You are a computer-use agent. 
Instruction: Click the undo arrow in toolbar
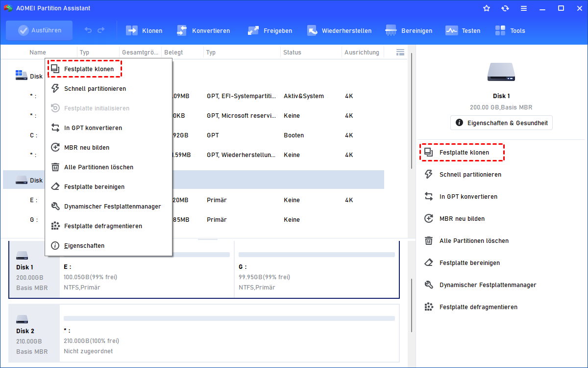(88, 30)
